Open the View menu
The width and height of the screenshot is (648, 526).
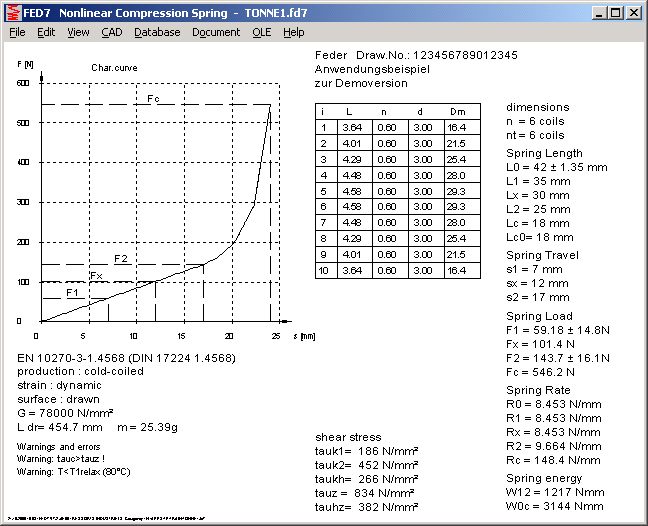78,32
